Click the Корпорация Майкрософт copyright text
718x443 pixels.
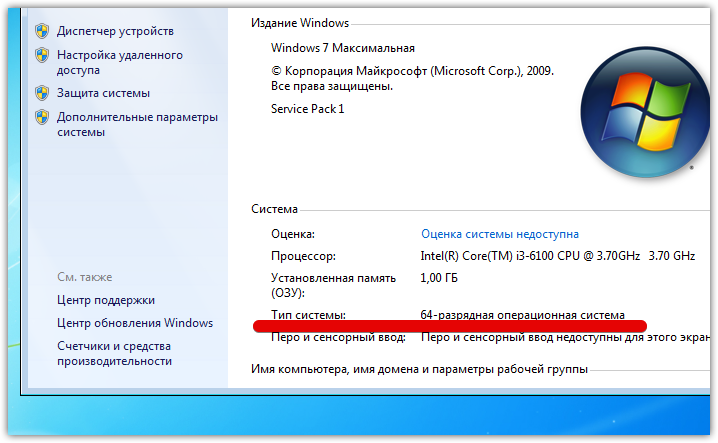[413, 78]
